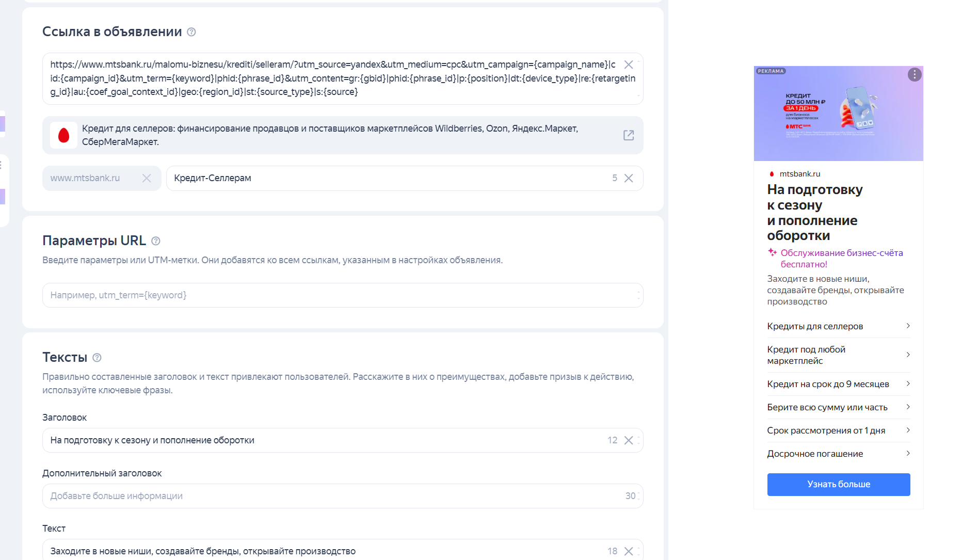Click the red MTS bank favicon
Viewport: 978px width, 560px height.
64,135
